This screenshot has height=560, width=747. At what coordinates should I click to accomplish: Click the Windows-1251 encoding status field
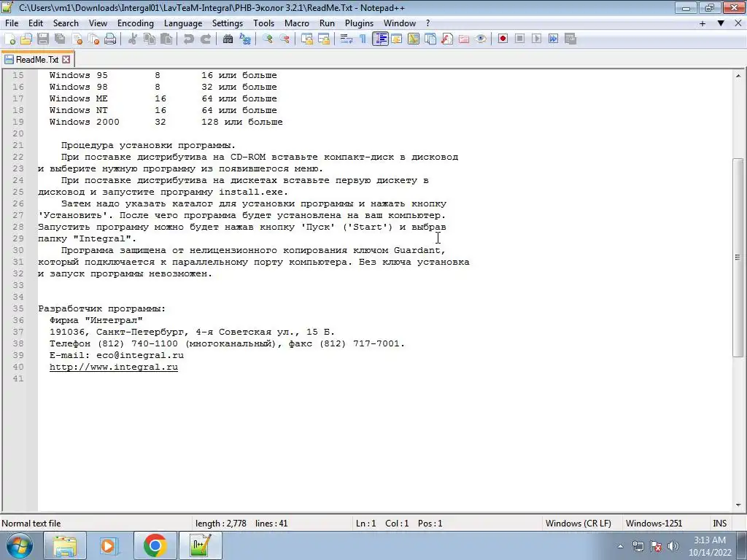click(654, 524)
